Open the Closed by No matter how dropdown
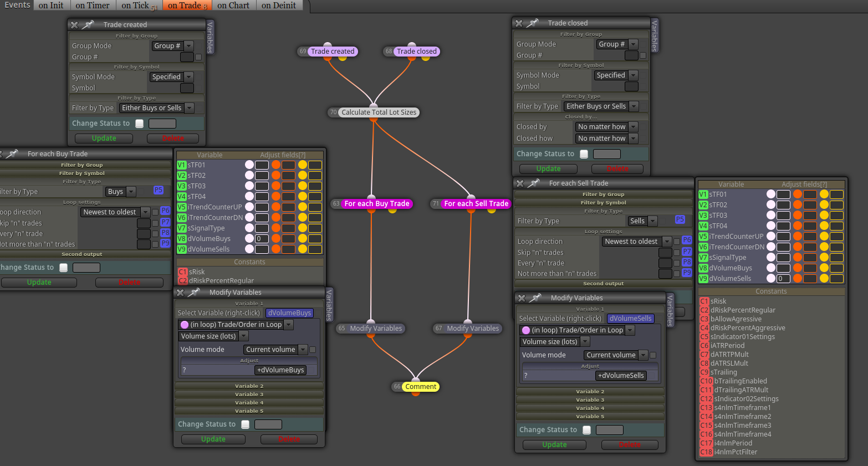The width and height of the screenshot is (868, 466). [606, 127]
